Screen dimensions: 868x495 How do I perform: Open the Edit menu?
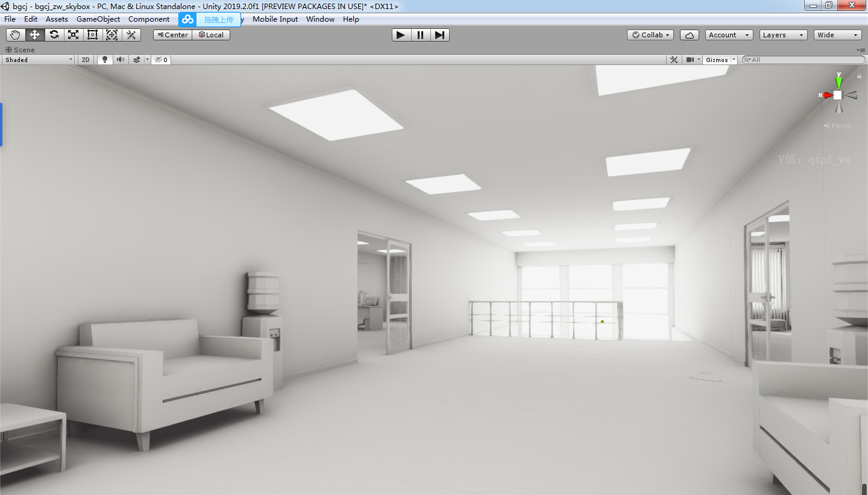coord(31,19)
